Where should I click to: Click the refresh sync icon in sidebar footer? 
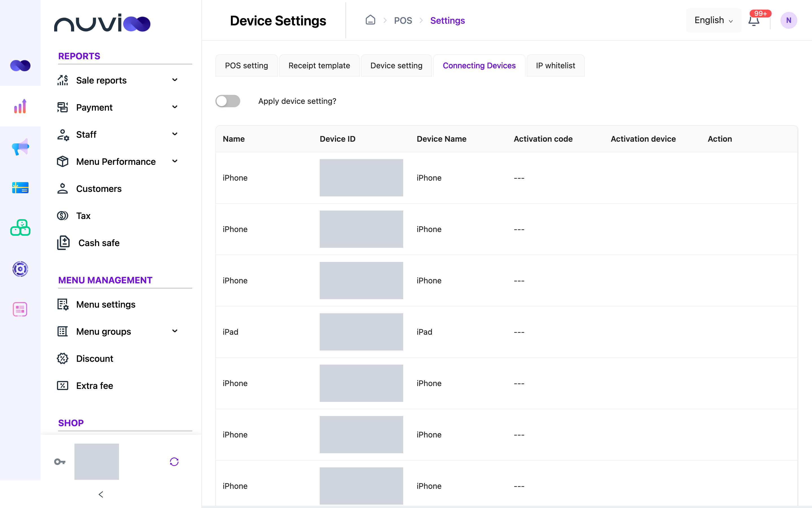tap(174, 462)
